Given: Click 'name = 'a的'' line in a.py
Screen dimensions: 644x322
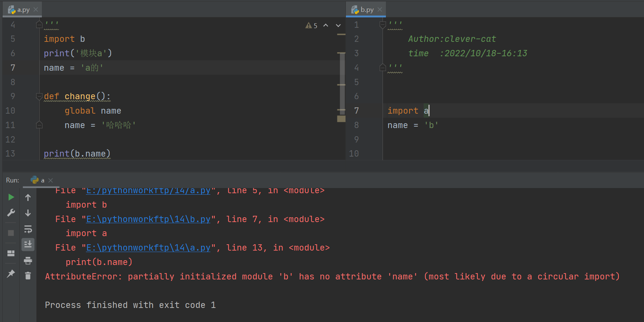Looking at the screenshot, I should (x=74, y=68).
